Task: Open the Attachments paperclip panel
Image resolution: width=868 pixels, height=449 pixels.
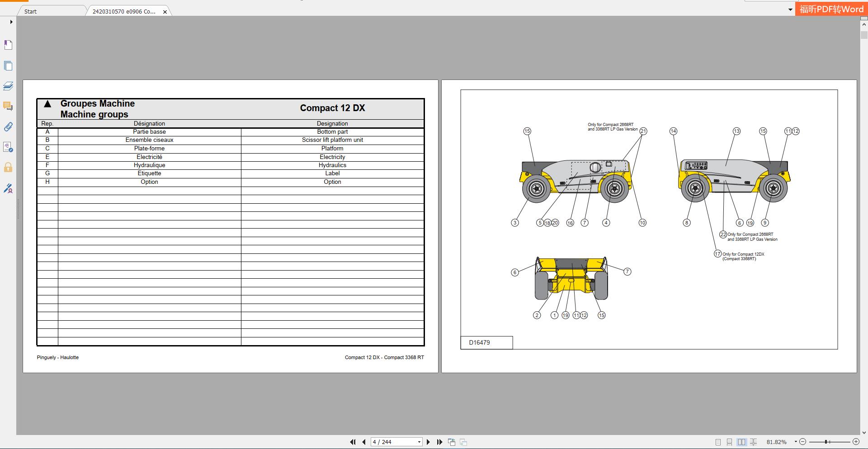Action: 8,126
